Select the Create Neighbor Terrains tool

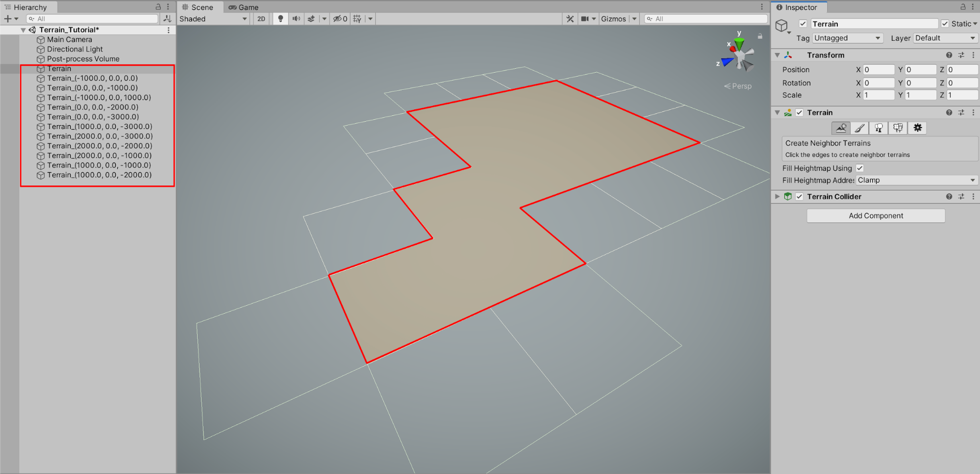point(841,128)
